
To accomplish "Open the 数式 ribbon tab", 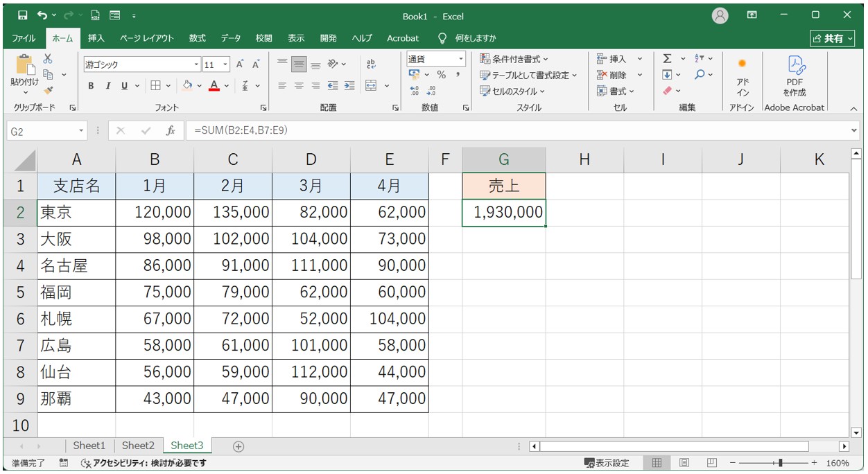I will [x=198, y=38].
